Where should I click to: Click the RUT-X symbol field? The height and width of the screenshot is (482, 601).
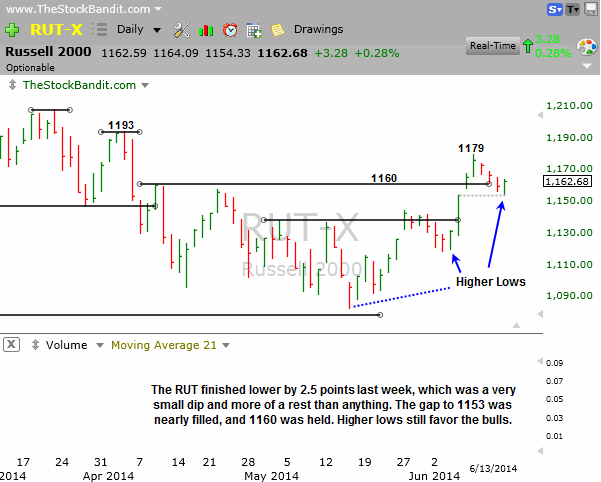pos(56,30)
